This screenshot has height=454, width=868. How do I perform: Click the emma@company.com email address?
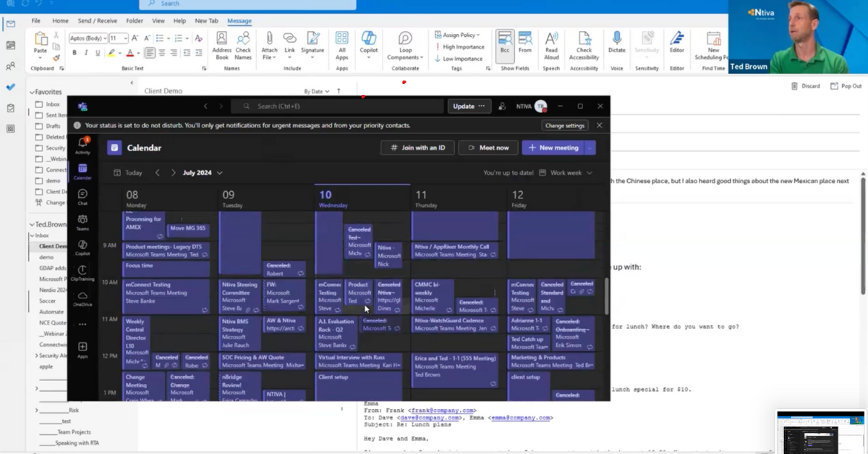click(520, 418)
